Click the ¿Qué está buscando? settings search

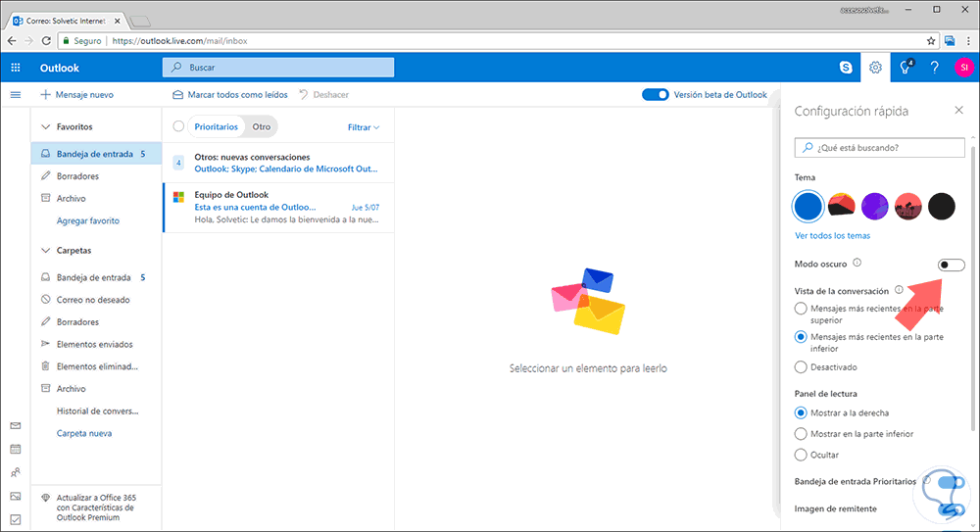[x=880, y=148]
